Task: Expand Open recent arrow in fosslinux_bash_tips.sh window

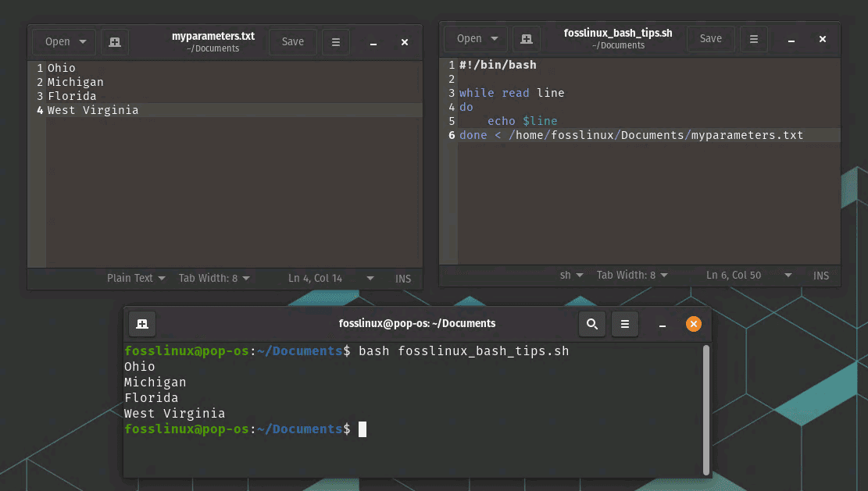Action: tap(495, 39)
